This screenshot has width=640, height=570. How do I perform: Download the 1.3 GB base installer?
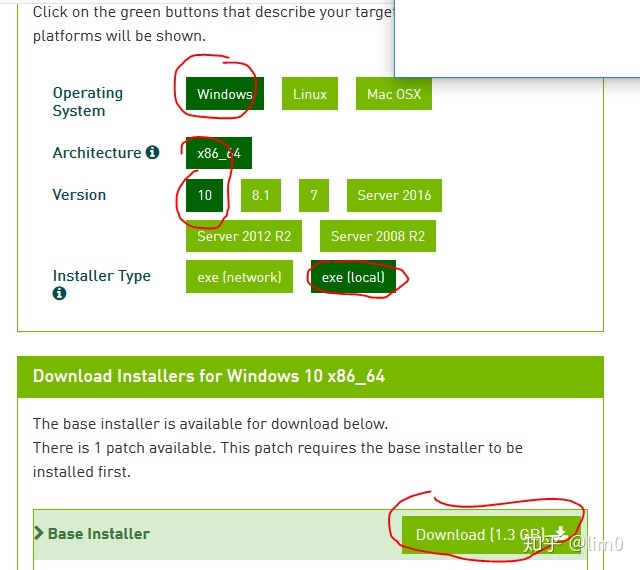491,534
